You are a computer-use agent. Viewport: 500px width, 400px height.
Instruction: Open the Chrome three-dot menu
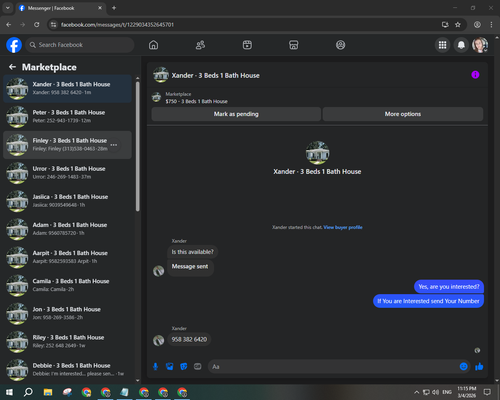coord(491,25)
